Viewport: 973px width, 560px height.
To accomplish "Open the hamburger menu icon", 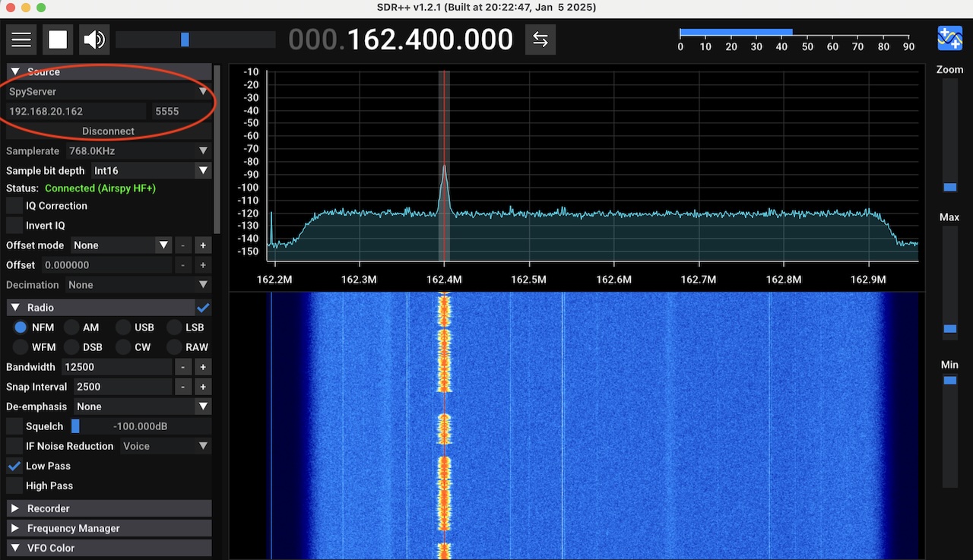I will point(21,39).
